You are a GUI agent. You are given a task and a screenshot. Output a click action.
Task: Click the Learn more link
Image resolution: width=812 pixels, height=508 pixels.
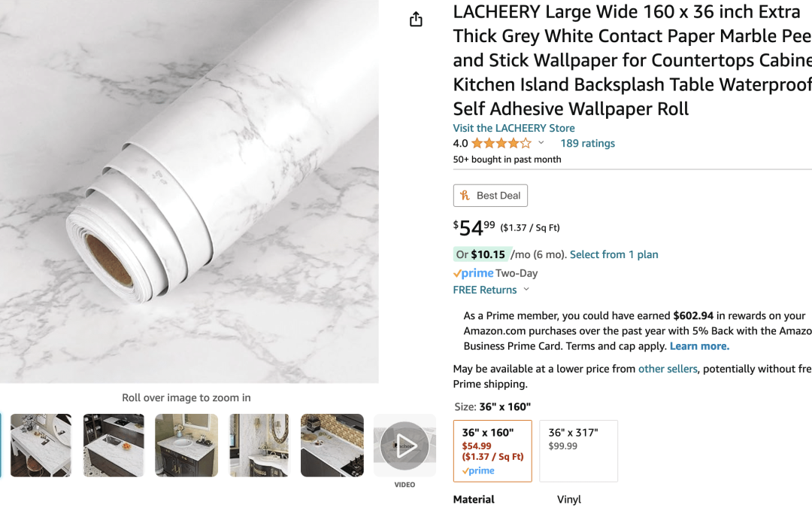pyautogui.click(x=699, y=346)
